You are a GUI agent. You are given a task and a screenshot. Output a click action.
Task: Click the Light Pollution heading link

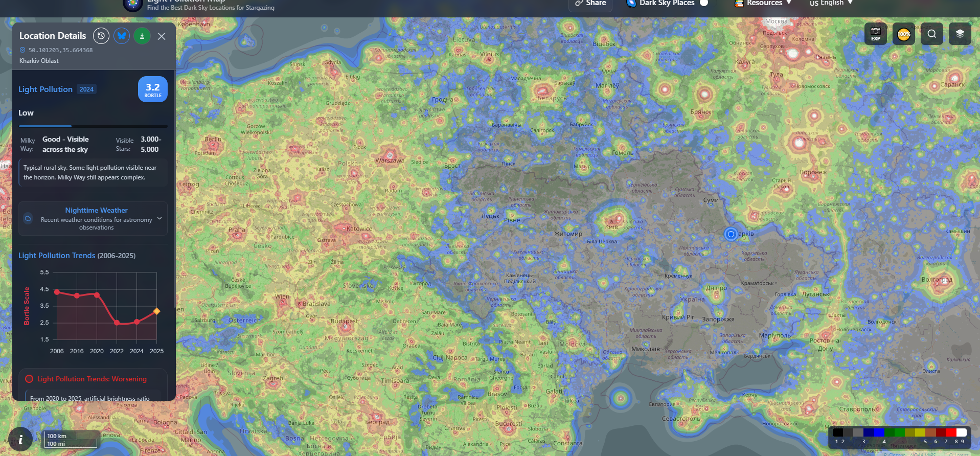[x=45, y=89]
